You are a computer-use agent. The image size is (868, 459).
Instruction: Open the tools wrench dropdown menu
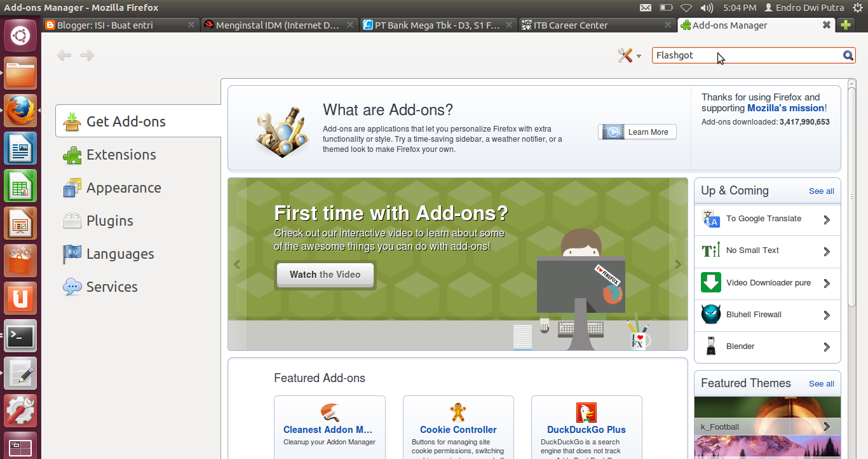629,55
